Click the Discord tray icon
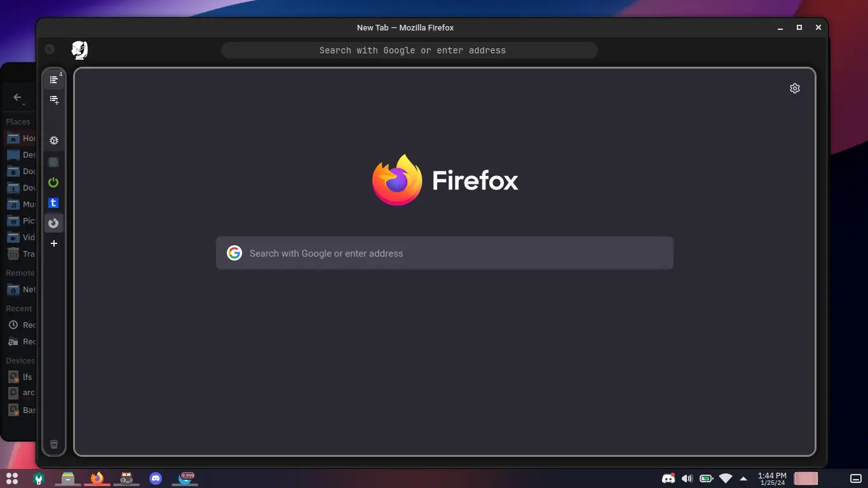Screen dimensions: 868x488 [x=668, y=478]
